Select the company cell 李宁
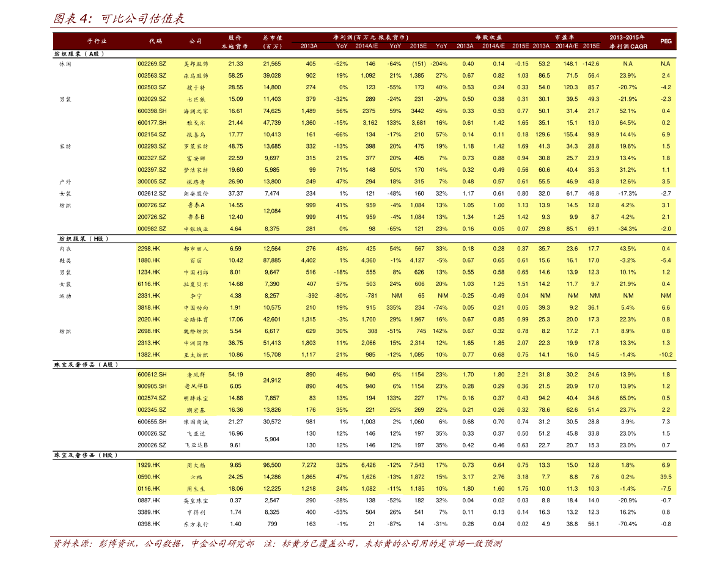The width and height of the screenshot is (728, 561). (x=196, y=296)
